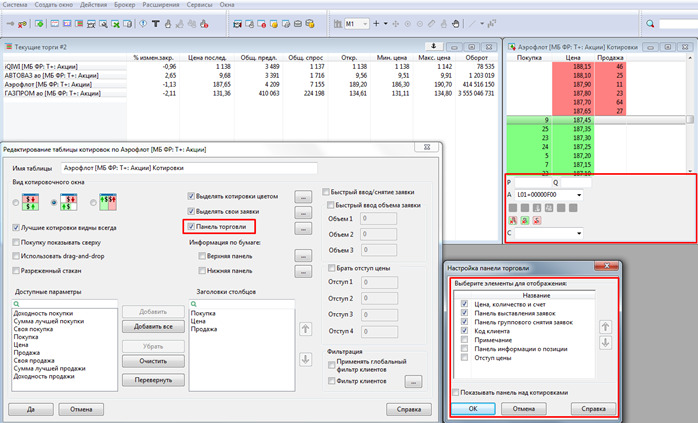Viewport: 698px width, 423px height.
Task: Uncheck 'Панель торговли' checkbox
Action: (x=191, y=226)
